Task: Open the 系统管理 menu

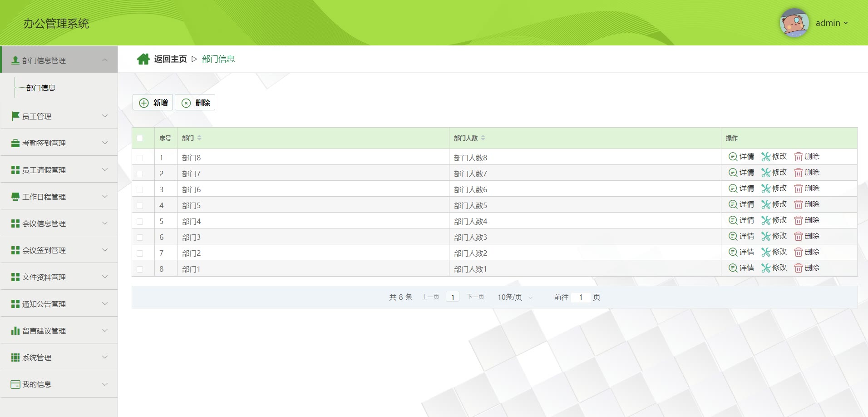Action: [x=59, y=357]
